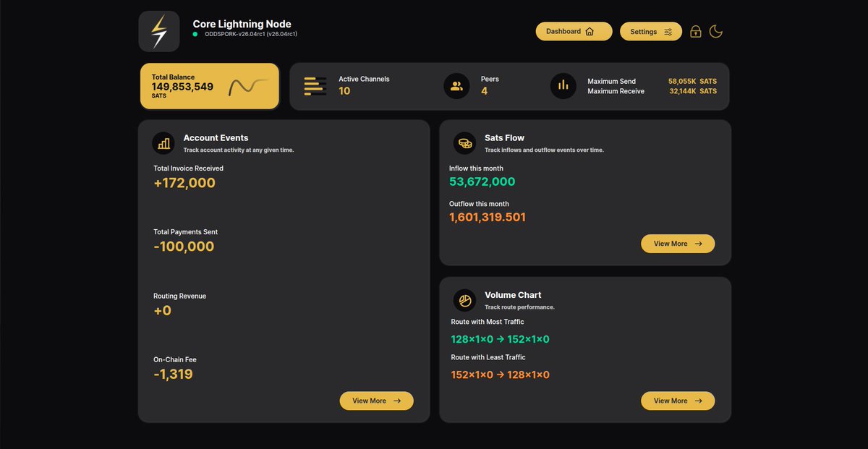Screen dimensions: 868x449
Task: Click the Core Lightning Node title
Action: [x=242, y=24]
